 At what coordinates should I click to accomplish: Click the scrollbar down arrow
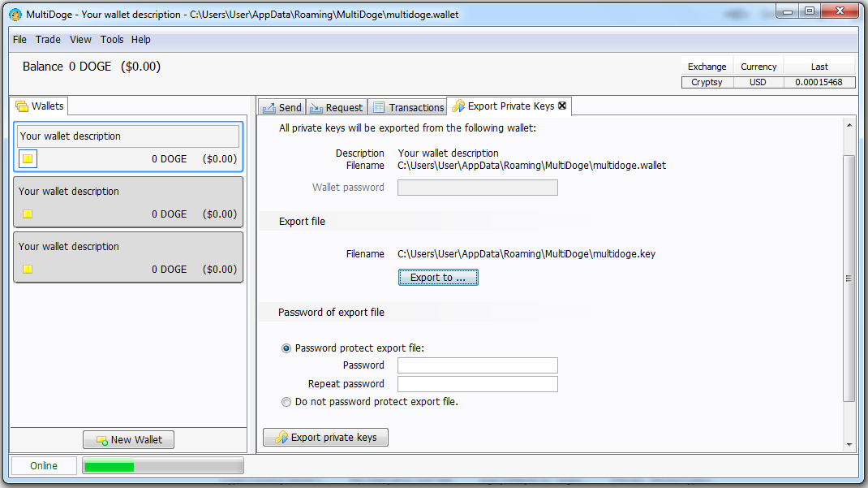[849, 444]
